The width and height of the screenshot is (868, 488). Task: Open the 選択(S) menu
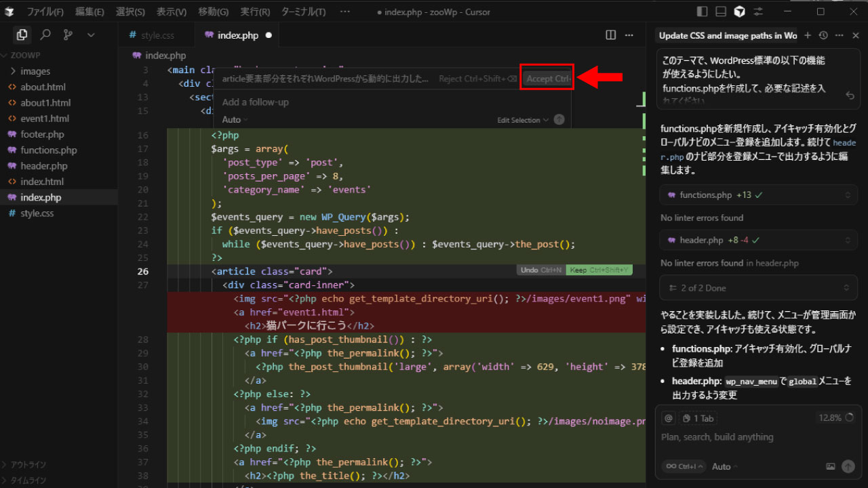[x=130, y=12]
